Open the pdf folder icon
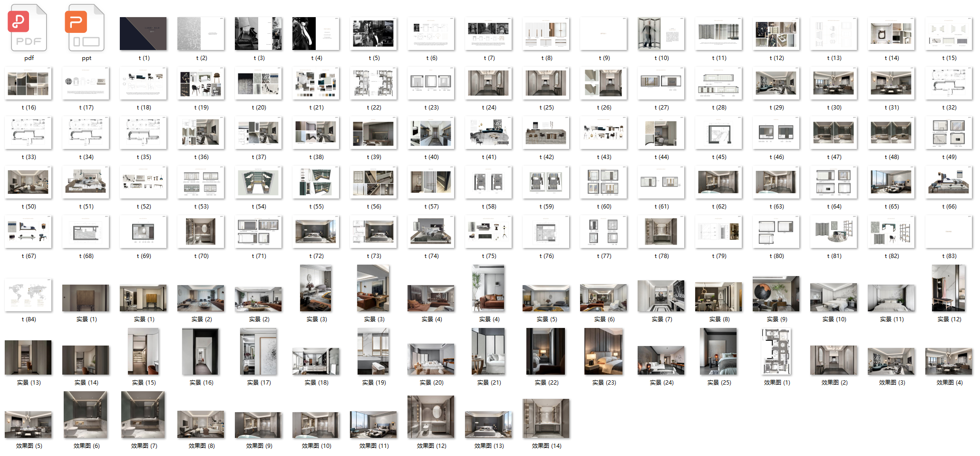980x456 pixels. pos(29,29)
